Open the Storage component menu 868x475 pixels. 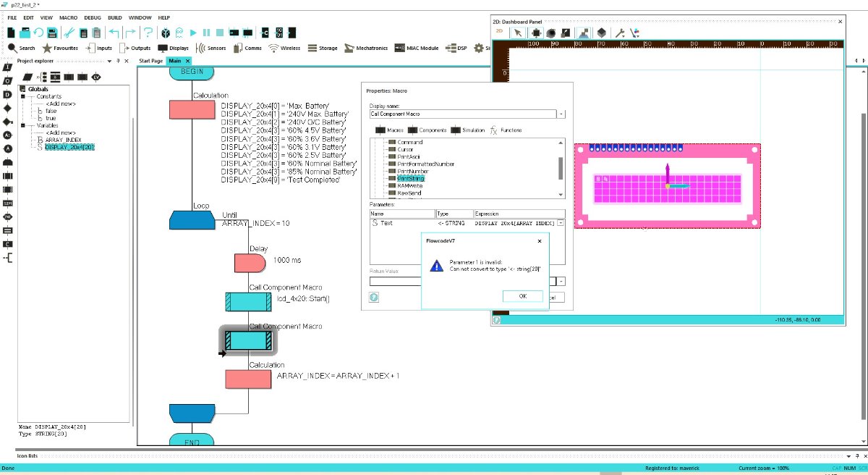(323, 48)
